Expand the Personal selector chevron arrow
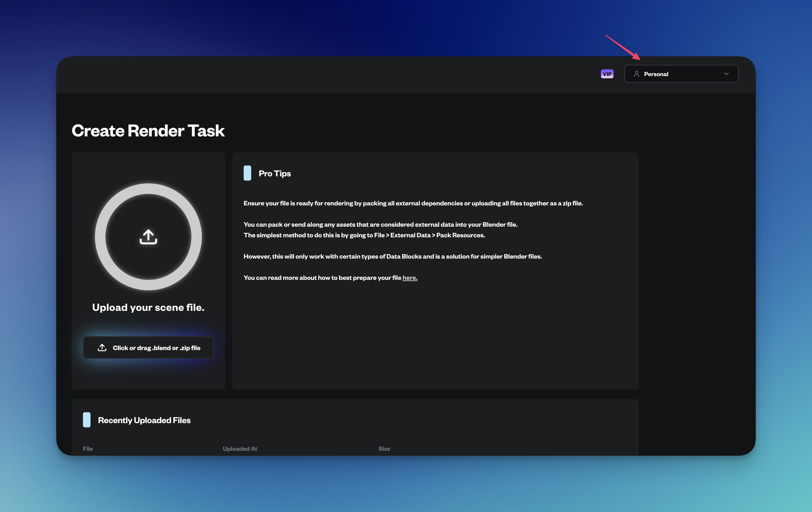This screenshot has height=512, width=812. (x=726, y=74)
